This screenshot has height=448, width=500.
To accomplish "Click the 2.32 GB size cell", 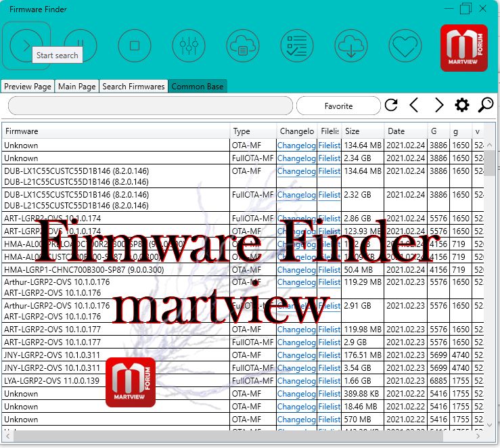I will (363, 200).
